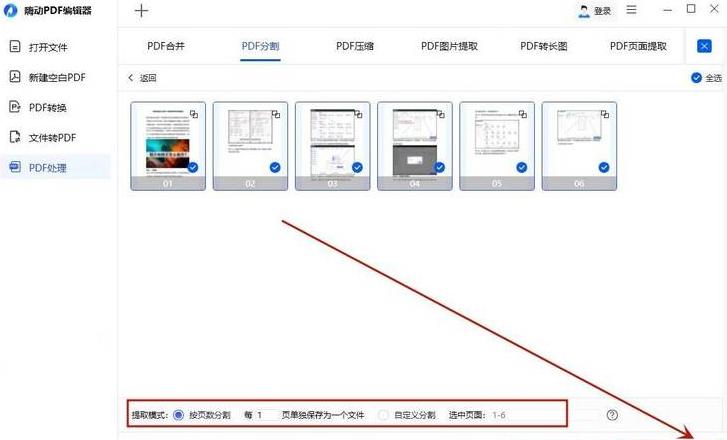Uncheck the selection mark on page 04
The image size is (727, 440).
click(440, 167)
